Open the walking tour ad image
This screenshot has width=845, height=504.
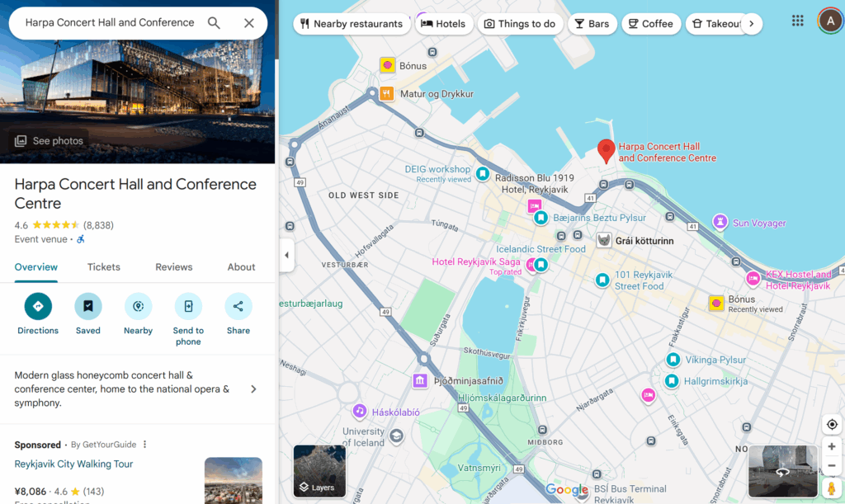[x=234, y=480]
